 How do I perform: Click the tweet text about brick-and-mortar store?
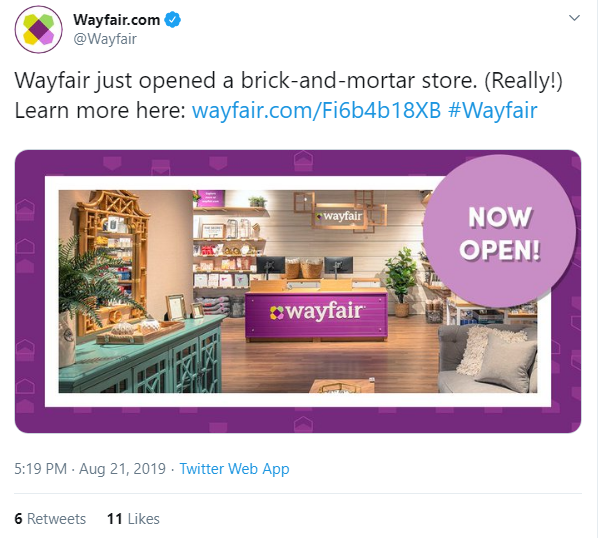[288, 95]
